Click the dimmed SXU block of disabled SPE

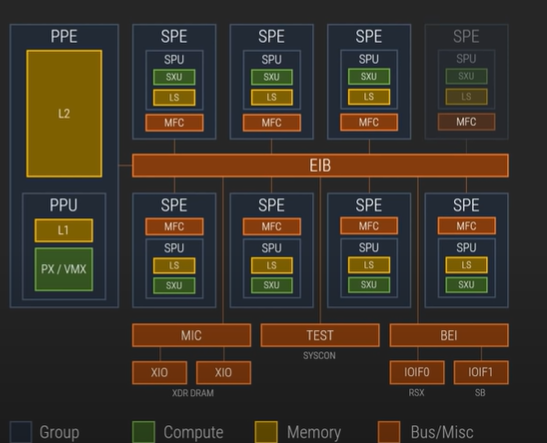coord(466,76)
